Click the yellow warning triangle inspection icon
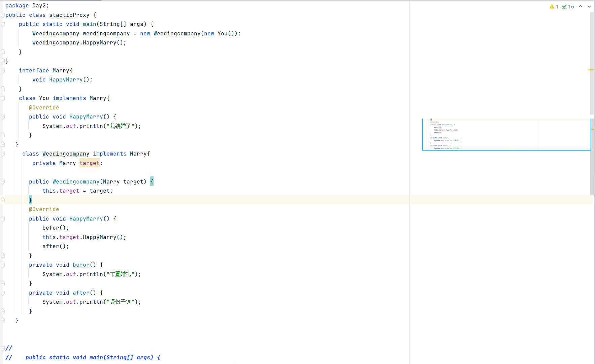The image size is (595, 364). click(x=552, y=6)
